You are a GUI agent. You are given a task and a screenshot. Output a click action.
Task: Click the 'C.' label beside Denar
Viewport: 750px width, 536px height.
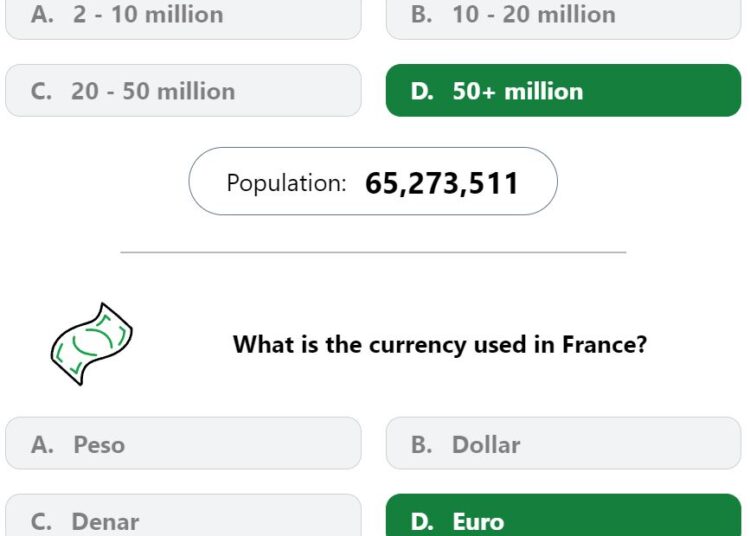coord(41,522)
